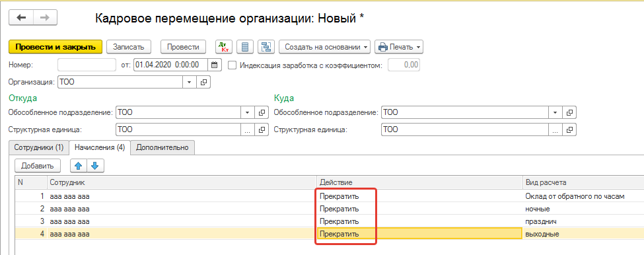The height and width of the screenshot is (255, 644).
Task: Expand the Организация dropdown list
Action: point(189,82)
